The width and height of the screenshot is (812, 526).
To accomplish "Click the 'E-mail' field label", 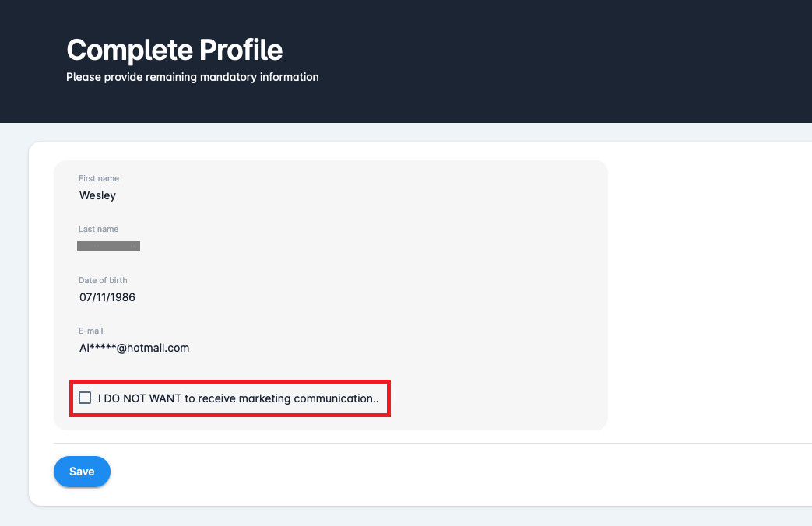I will click(91, 331).
